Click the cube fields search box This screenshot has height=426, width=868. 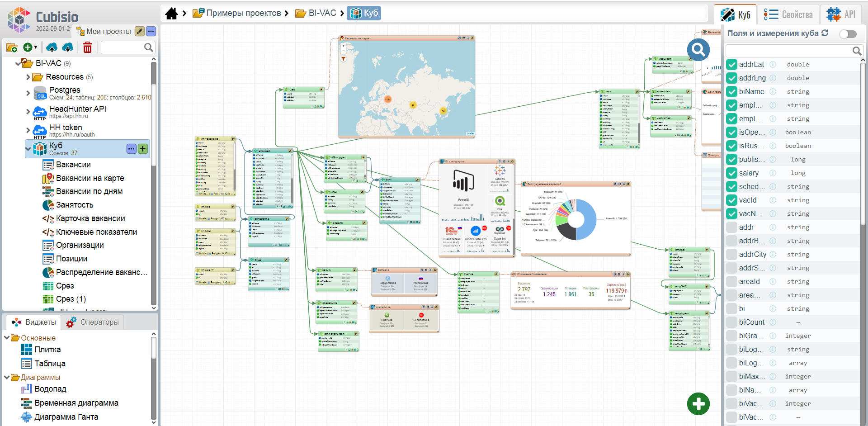788,51
